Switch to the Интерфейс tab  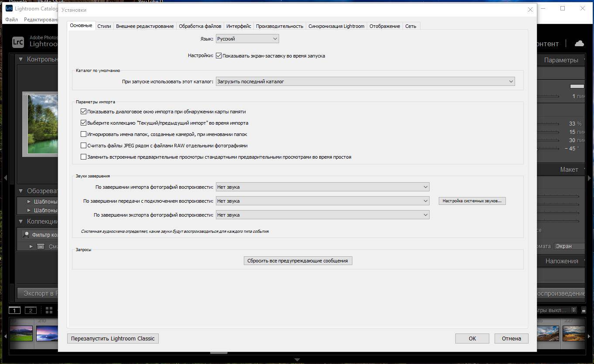point(239,26)
